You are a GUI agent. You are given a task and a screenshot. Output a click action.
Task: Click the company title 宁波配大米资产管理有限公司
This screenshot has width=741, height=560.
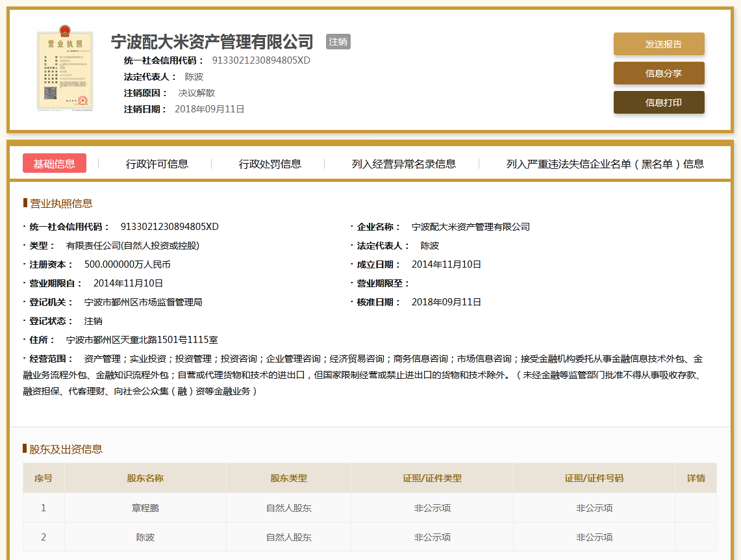[x=212, y=42]
